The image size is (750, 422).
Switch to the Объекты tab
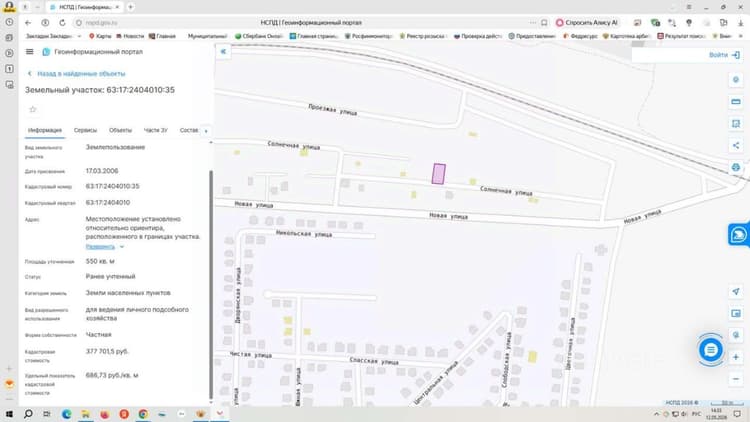tap(120, 130)
